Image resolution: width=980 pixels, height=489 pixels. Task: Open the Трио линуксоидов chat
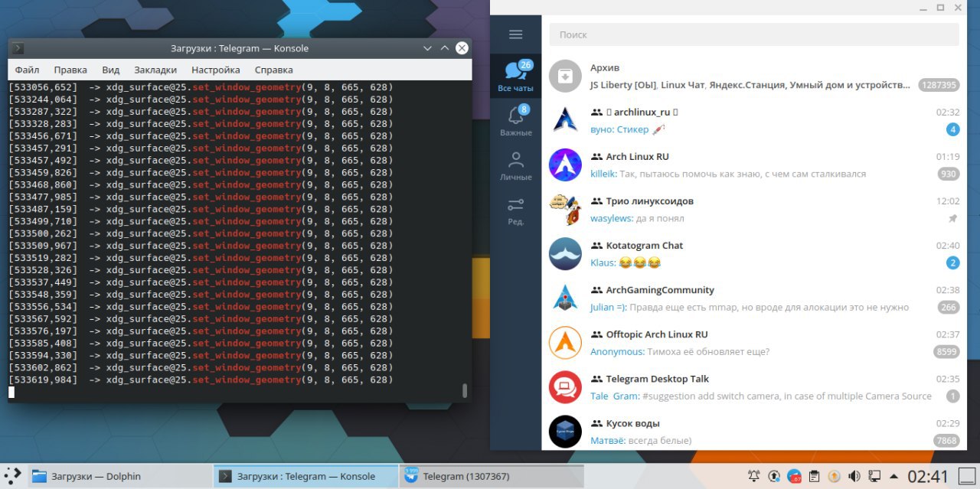coord(754,209)
